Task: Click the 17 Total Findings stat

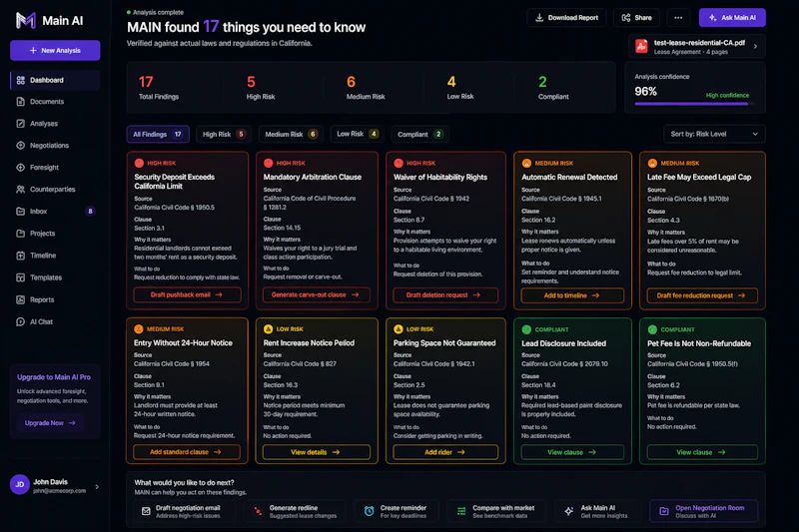Action: click(x=159, y=88)
